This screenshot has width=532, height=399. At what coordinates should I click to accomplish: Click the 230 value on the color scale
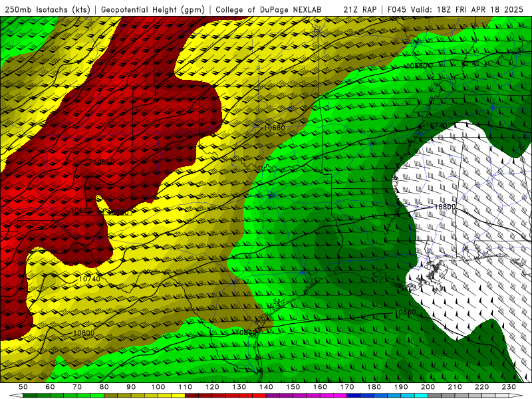pyautogui.click(x=509, y=387)
